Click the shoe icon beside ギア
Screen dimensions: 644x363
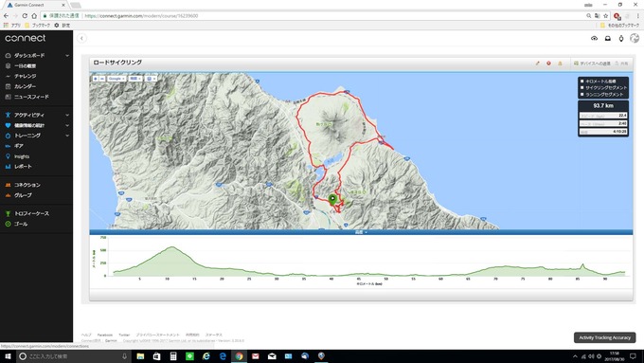pos(8,146)
